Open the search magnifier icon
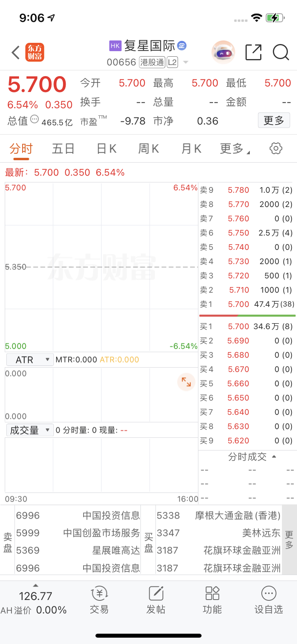297x644 pixels. 281,52
